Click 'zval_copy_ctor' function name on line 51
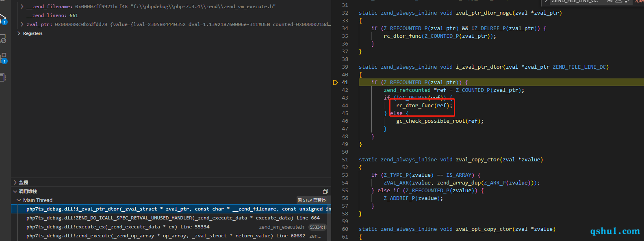This screenshot has height=241, width=644. (477, 160)
